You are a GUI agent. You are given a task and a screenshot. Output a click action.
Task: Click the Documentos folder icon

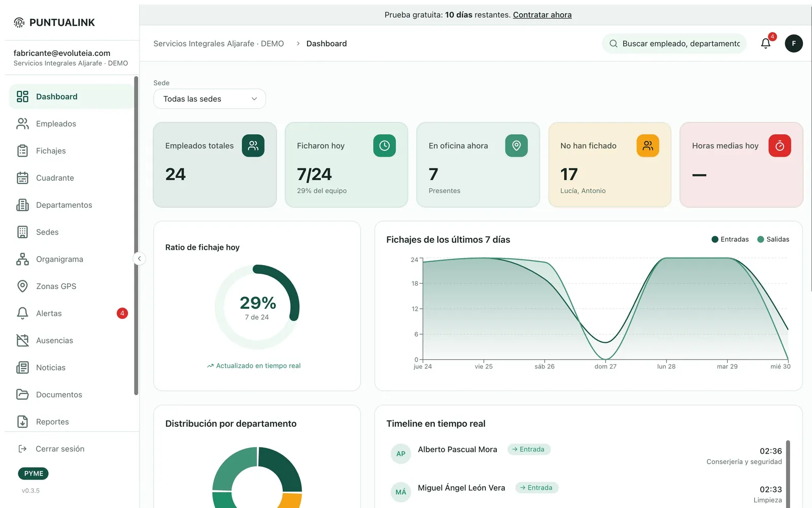[x=22, y=394]
